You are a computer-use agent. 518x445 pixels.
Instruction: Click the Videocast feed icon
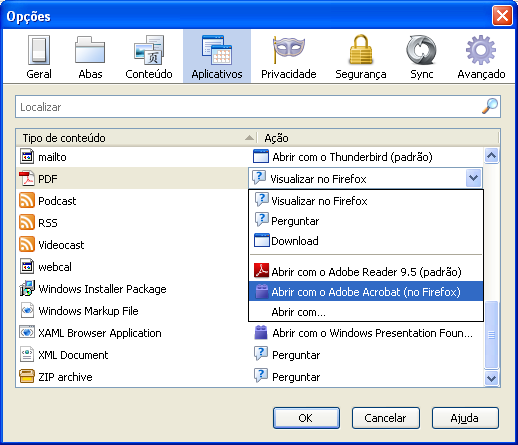(x=27, y=245)
